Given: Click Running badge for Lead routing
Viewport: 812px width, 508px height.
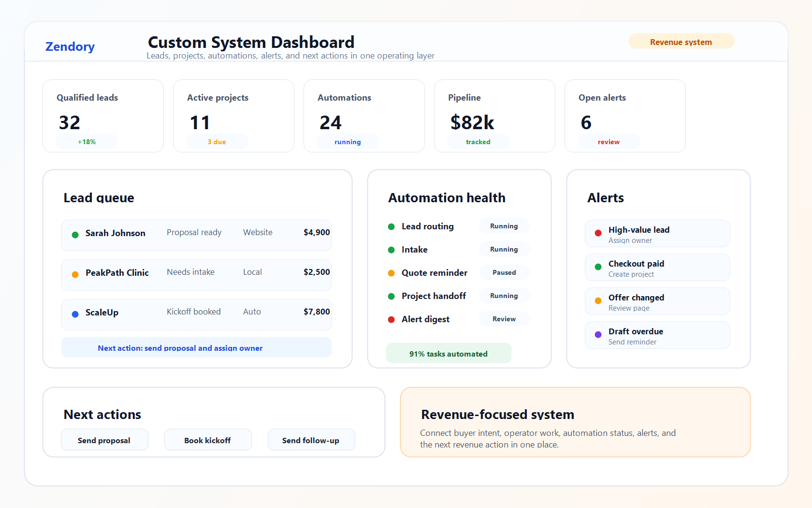Looking at the screenshot, I should click(504, 226).
